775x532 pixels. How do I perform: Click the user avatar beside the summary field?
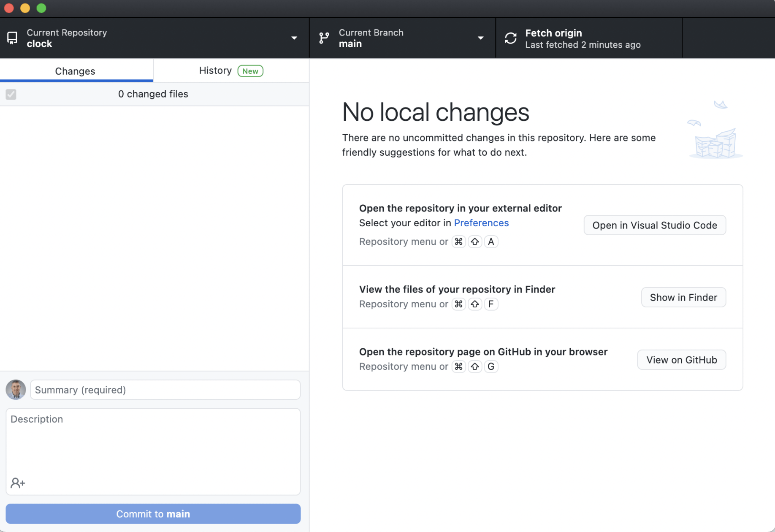[16, 389]
